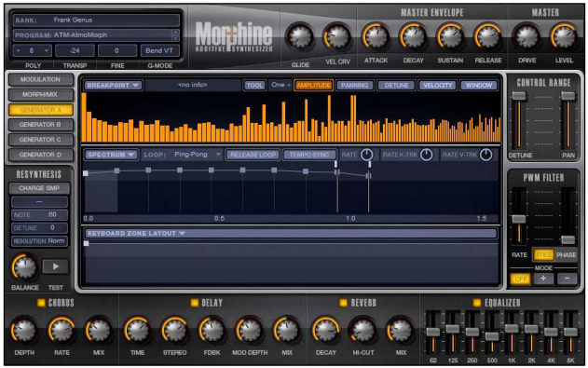The width and height of the screenshot is (588, 368).
Task: Click the spectrum Rate dial
Action: point(366,155)
